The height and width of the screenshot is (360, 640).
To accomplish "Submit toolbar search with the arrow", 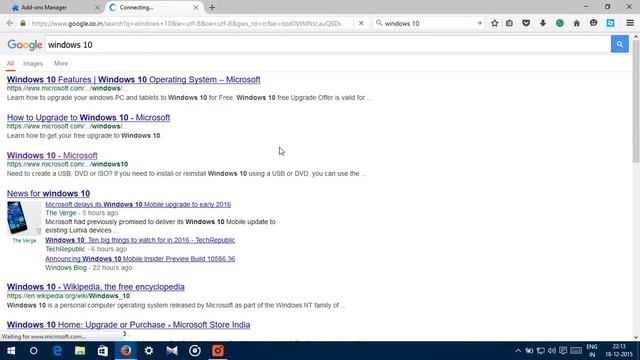I will (x=480, y=23).
